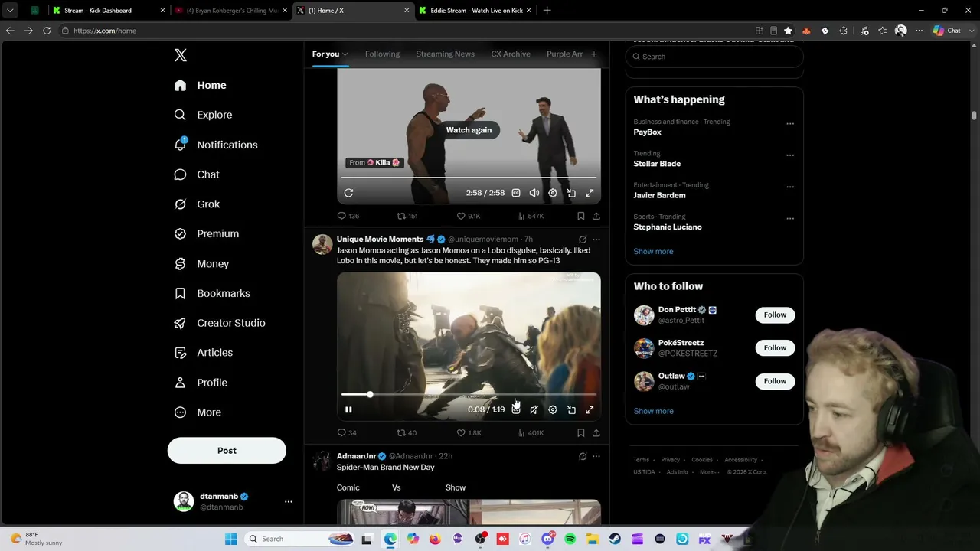Repost the Unique Movie Moments post
980x551 pixels.
(406, 433)
